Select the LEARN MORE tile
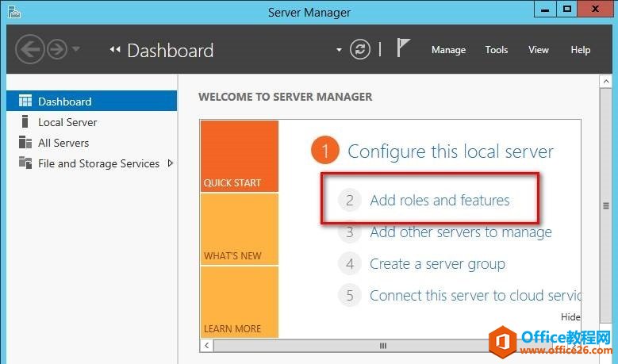Image resolution: width=618 pixels, height=364 pixels. coord(239,302)
